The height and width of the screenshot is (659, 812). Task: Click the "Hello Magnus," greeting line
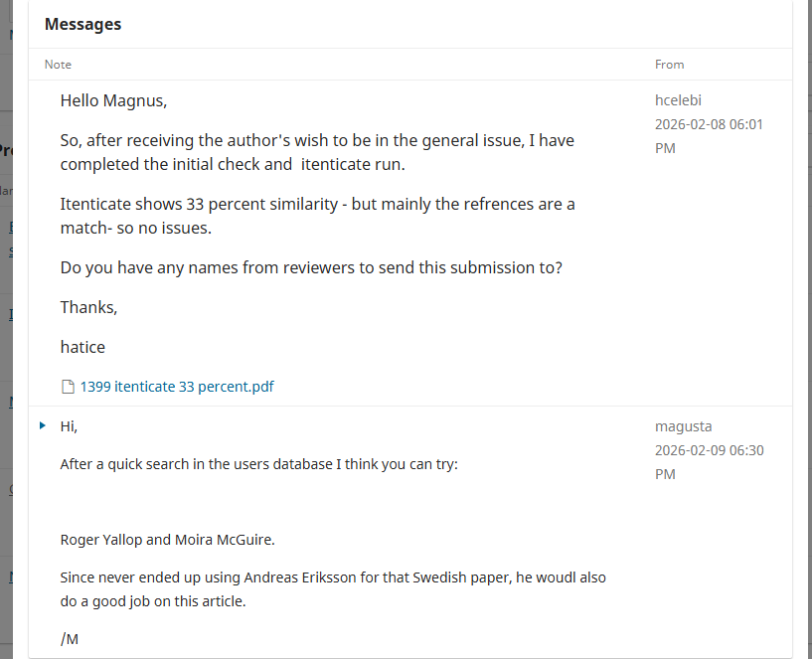pyautogui.click(x=113, y=100)
